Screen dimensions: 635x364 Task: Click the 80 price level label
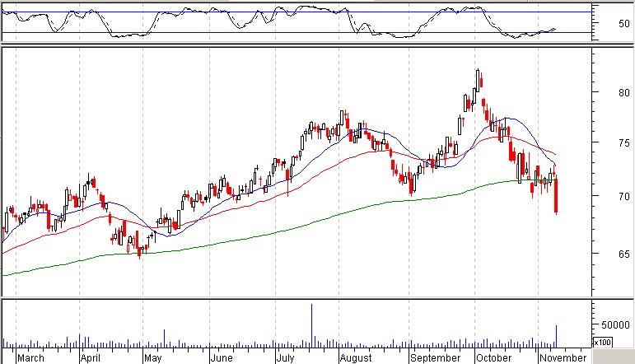click(x=624, y=93)
